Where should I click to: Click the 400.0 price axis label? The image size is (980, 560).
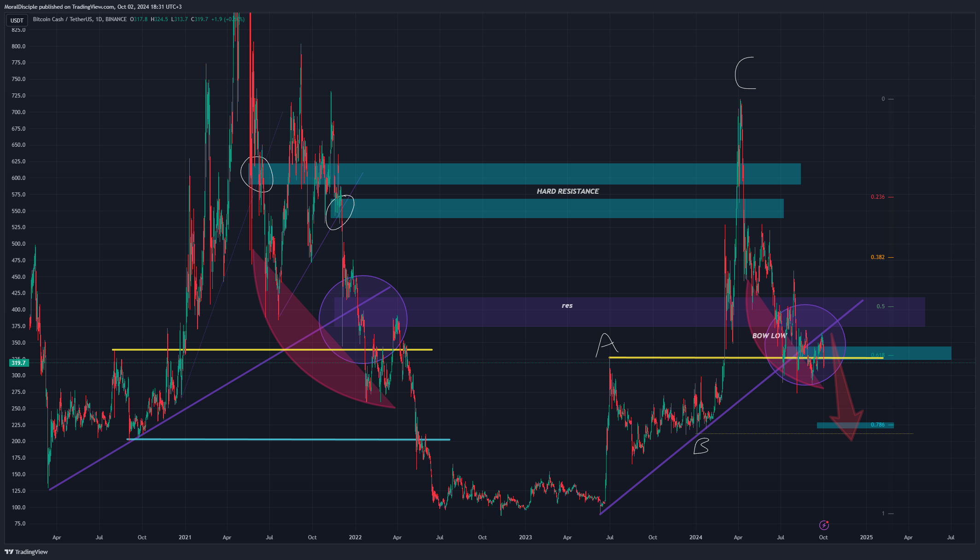tap(18, 310)
